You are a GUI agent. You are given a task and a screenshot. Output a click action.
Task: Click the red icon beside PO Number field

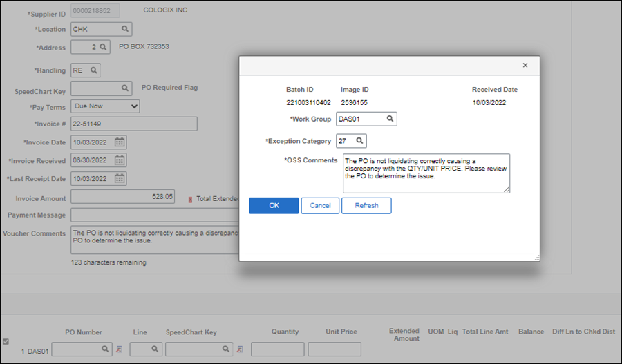[119, 349]
